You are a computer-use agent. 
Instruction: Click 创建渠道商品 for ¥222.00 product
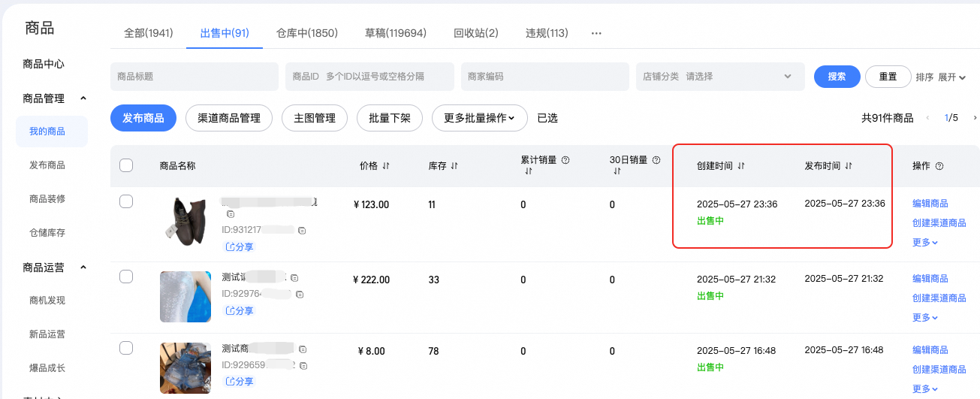pos(939,298)
